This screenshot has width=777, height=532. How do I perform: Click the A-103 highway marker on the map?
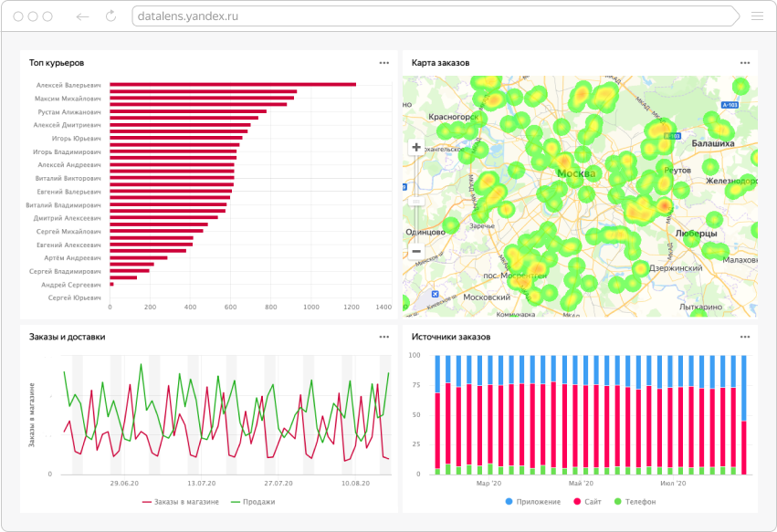729,106
